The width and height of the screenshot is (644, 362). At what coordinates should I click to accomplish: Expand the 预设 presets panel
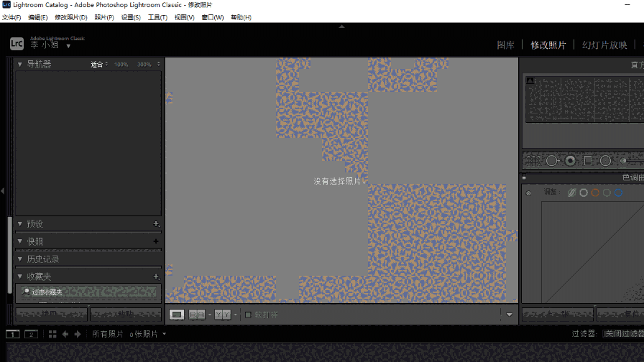coord(20,224)
